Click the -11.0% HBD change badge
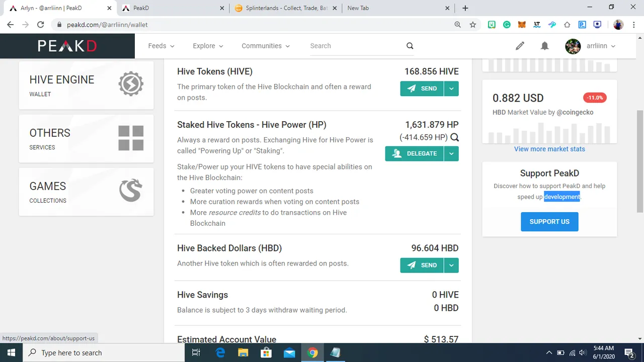The image size is (644, 362). 595,98
